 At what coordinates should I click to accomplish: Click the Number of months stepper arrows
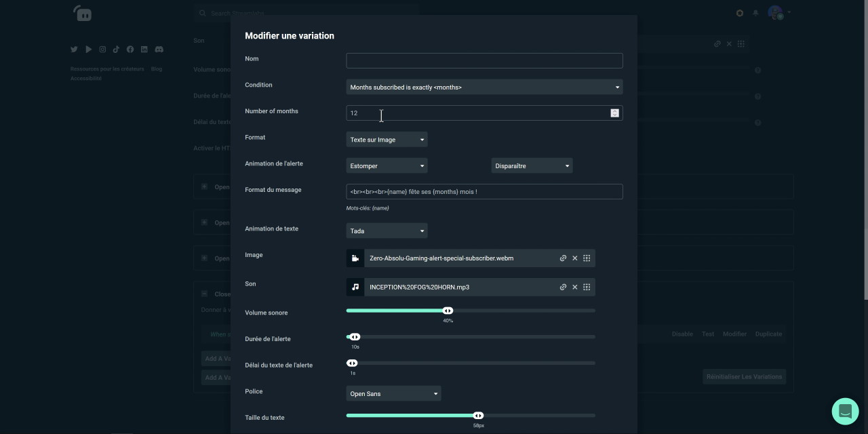[x=614, y=113]
